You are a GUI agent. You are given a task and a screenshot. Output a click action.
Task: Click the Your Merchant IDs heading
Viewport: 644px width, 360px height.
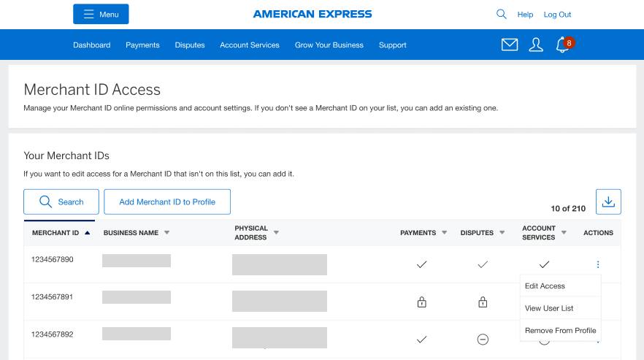coord(66,156)
